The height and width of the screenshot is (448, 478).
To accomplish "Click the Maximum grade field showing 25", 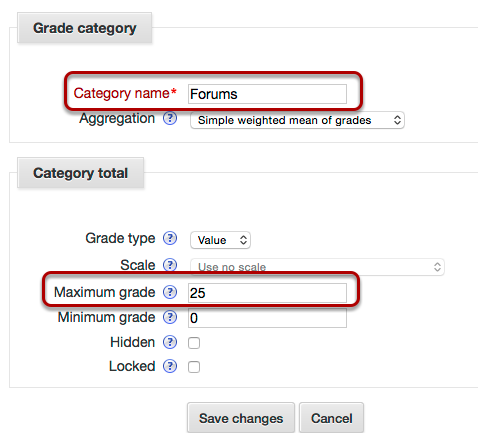I will pyautogui.click(x=267, y=293).
